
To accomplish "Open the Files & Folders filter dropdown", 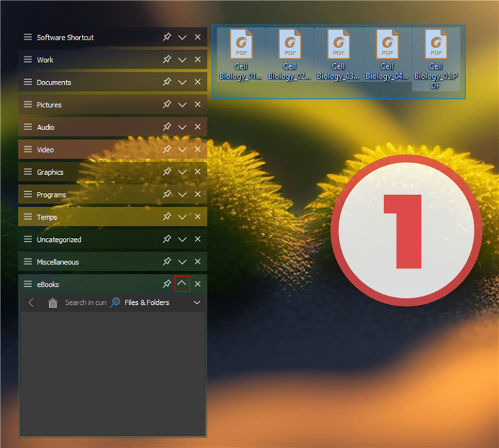I will (x=197, y=302).
